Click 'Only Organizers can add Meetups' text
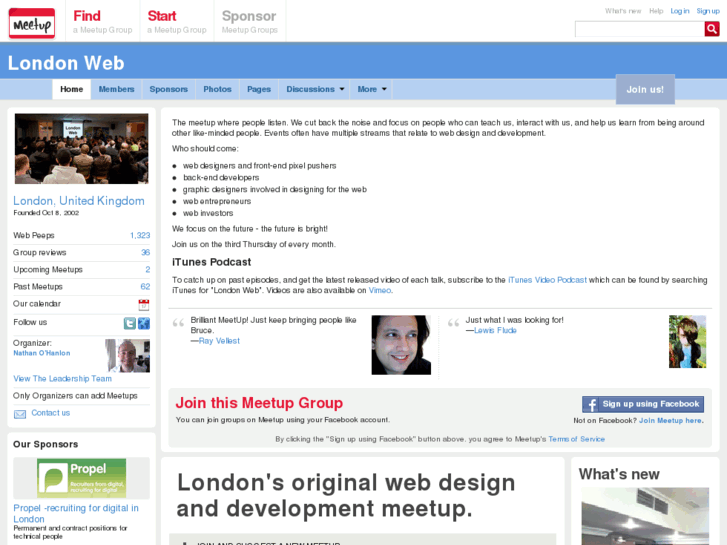Image resolution: width=727 pixels, height=545 pixels. [x=75, y=396]
